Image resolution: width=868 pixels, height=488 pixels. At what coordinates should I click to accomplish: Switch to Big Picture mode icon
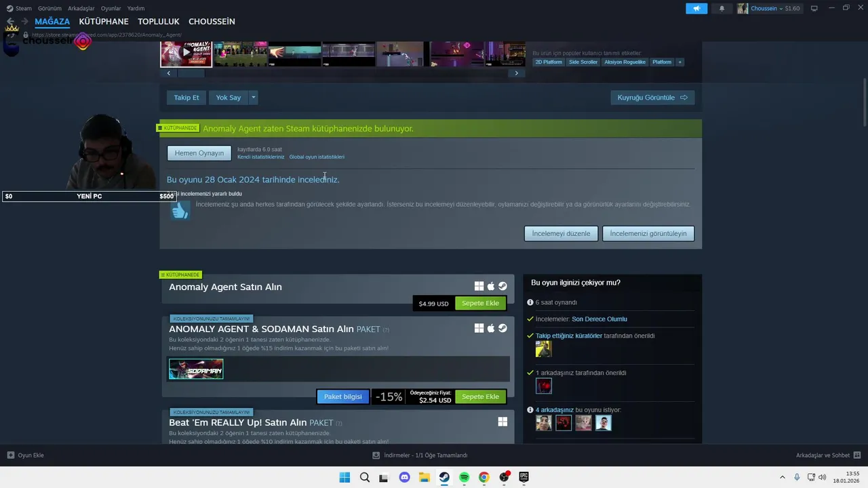pyautogui.click(x=814, y=8)
